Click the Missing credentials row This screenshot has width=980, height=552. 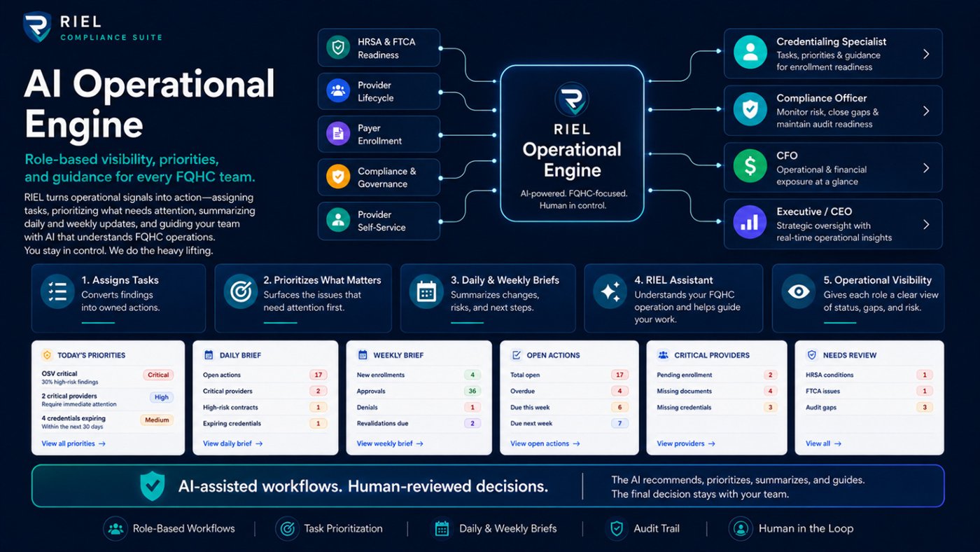coord(717,408)
